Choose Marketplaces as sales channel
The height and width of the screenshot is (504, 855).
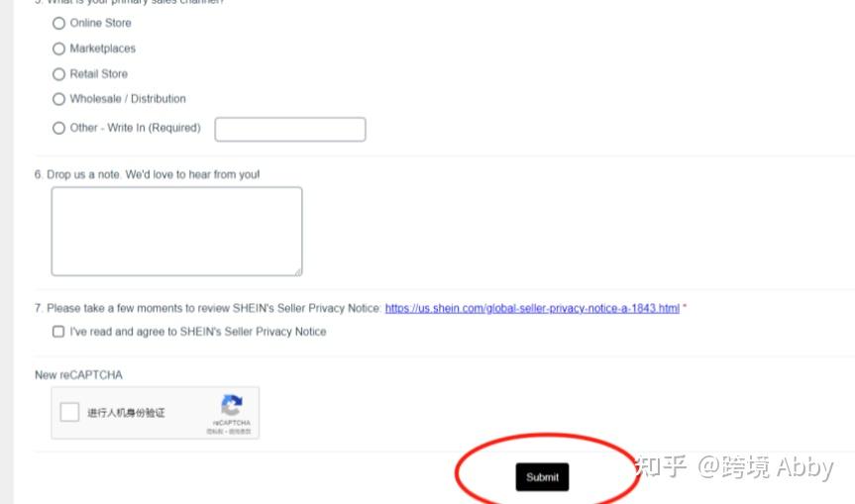[58, 50]
